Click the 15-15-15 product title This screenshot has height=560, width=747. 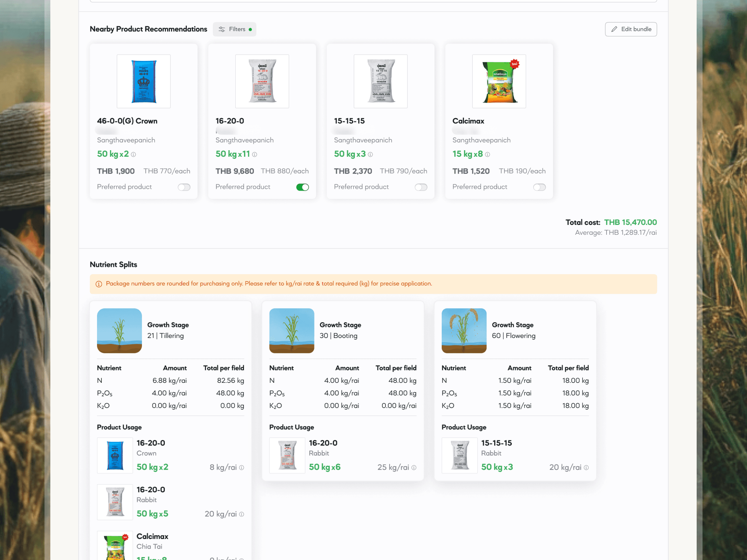(349, 121)
